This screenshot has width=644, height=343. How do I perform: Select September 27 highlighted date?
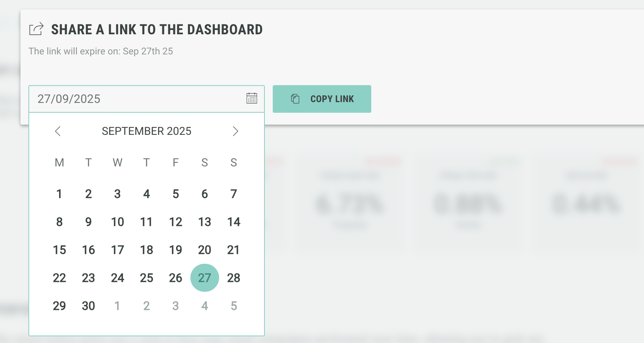pos(205,278)
